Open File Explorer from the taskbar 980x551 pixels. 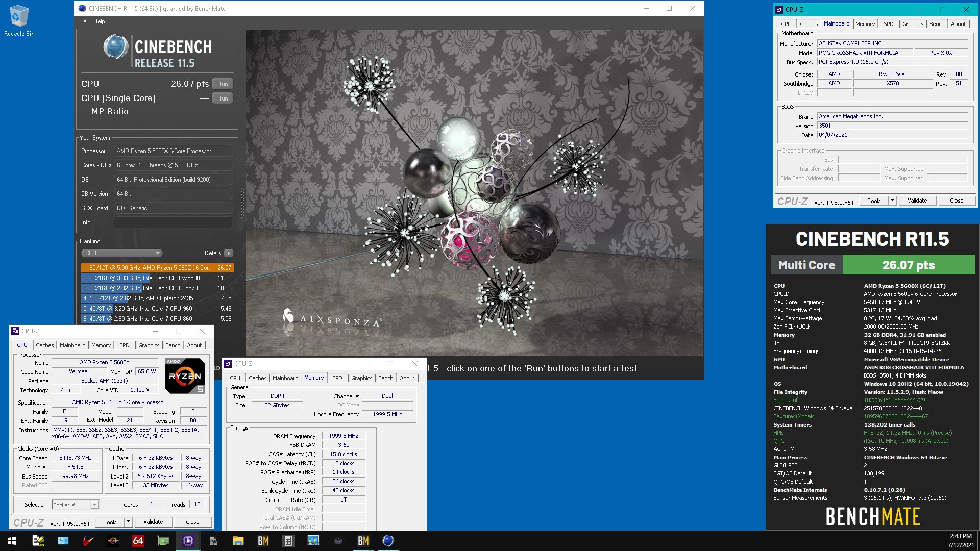click(238, 541)
